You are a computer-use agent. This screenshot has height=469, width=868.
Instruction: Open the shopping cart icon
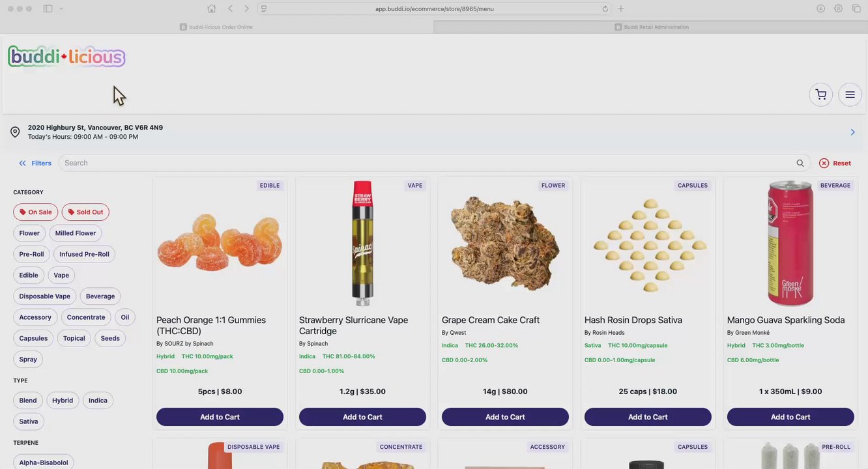point(821,94)
